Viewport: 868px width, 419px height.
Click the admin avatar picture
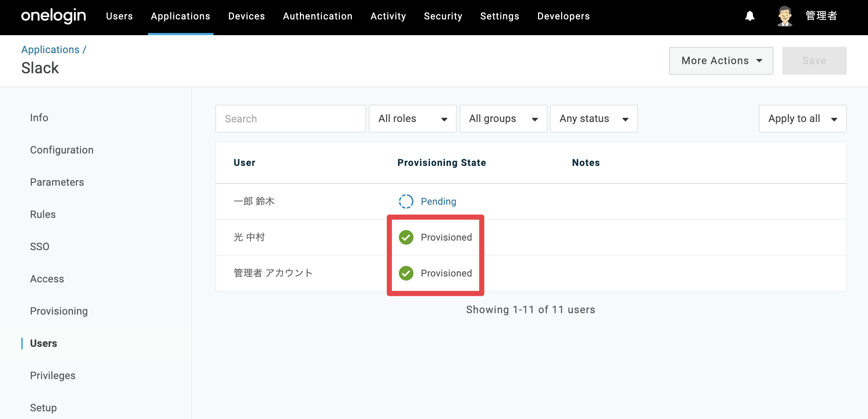click(x=784, y=16)
